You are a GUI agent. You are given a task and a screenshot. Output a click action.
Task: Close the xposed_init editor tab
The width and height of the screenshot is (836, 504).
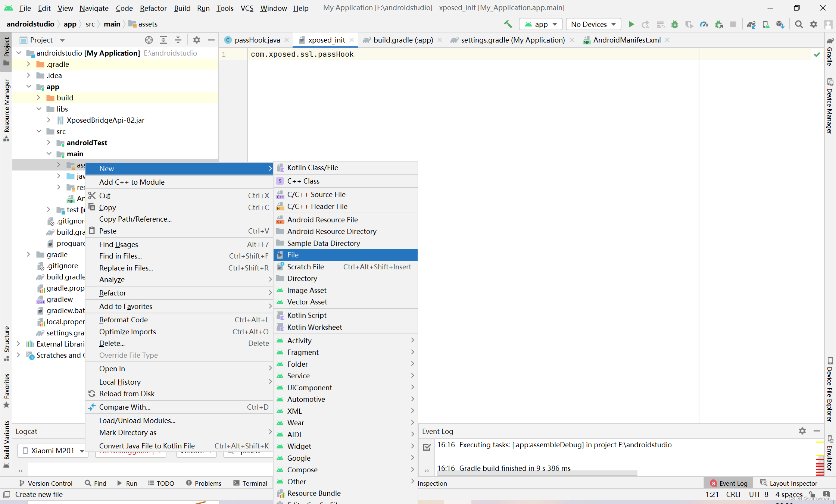tap(352, 40)
